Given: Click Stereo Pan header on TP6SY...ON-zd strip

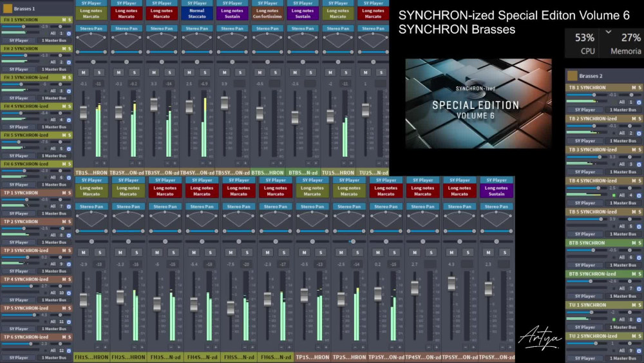Looking at the screenshot, I should (496, 206).
